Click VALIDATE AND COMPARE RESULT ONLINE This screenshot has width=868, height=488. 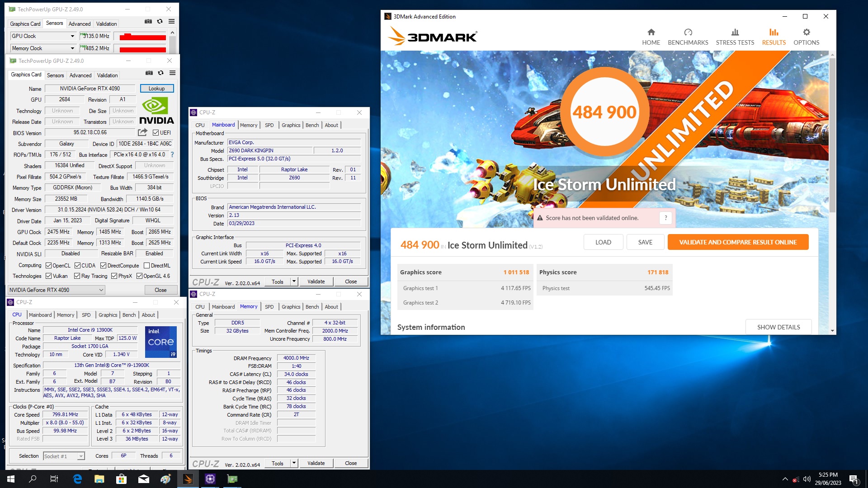coord(738,242)
